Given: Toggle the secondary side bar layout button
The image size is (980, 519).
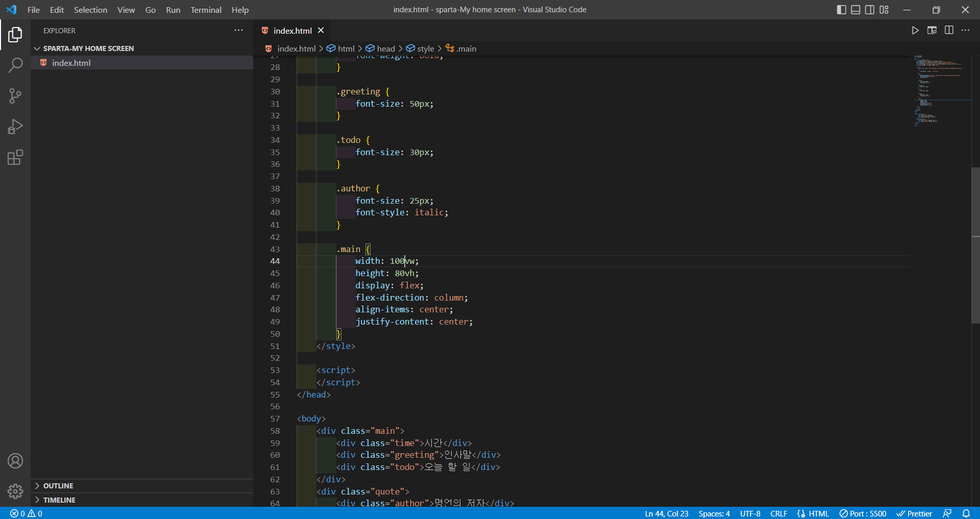Looking at the screenshot, I should click(x=870, y=10).
